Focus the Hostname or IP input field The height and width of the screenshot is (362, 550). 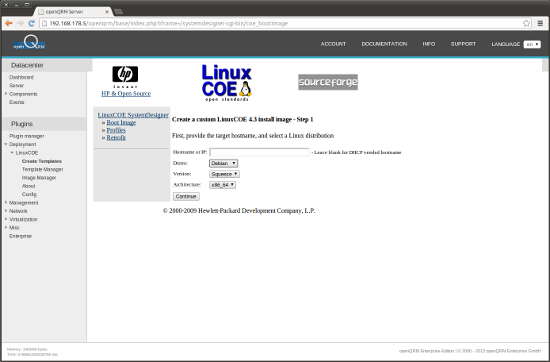[x=260, y=152]
